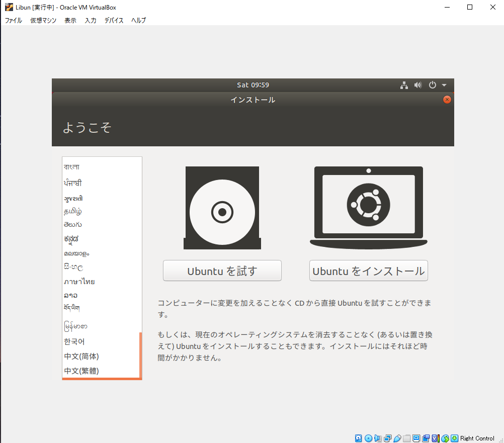Click the CPU virtualization status icon
Screen dimensions: 504x443
(435, 438)
